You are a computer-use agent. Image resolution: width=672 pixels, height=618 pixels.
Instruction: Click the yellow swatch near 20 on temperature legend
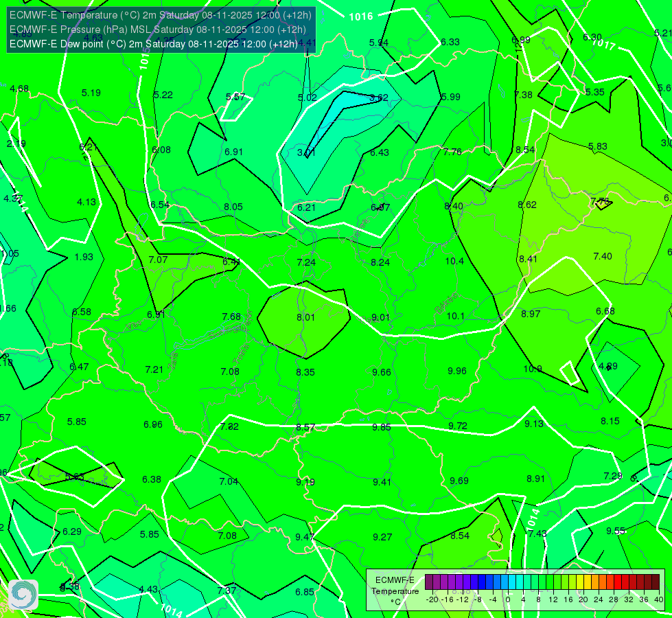[x=580, y=582]
